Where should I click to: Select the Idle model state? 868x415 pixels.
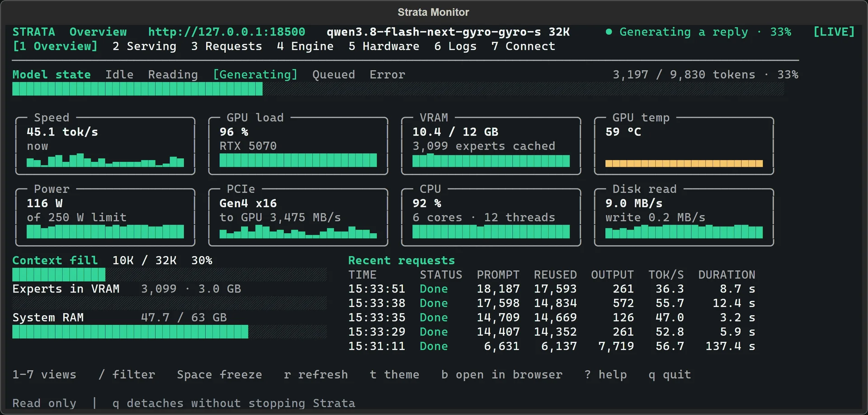(119, 75)
